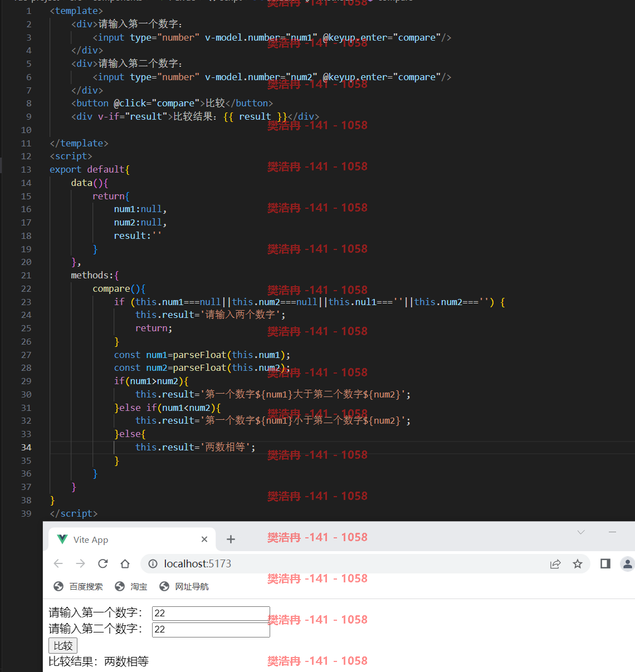Click line number 22 in the editor

click(x=26, y=288)
